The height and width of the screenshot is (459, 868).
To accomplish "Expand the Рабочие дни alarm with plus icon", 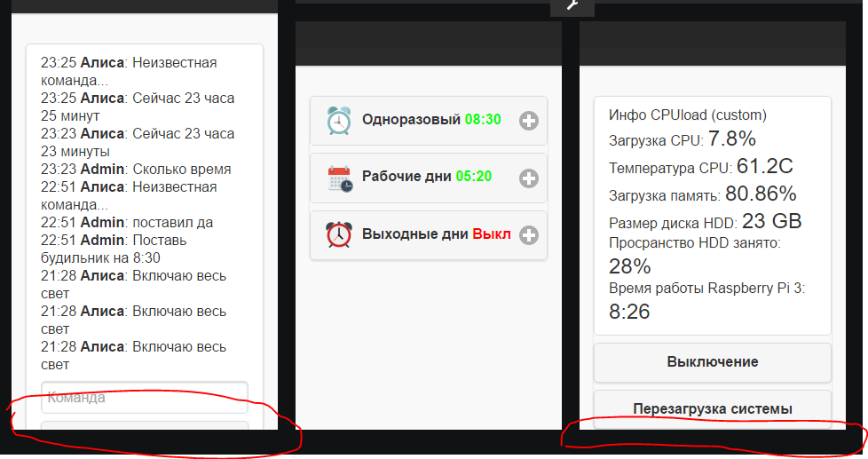I will click(529, 178).
